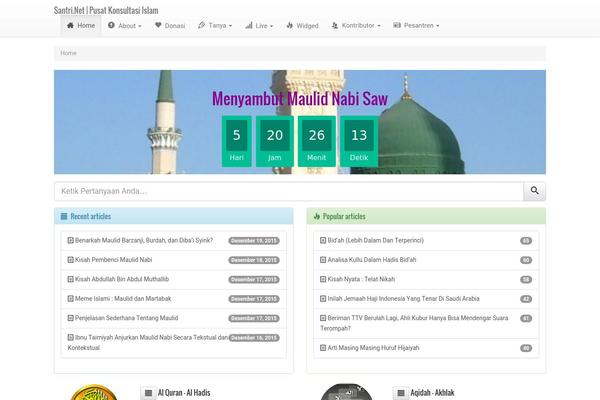Click the user icon beside Kontributor

[334, 25]
